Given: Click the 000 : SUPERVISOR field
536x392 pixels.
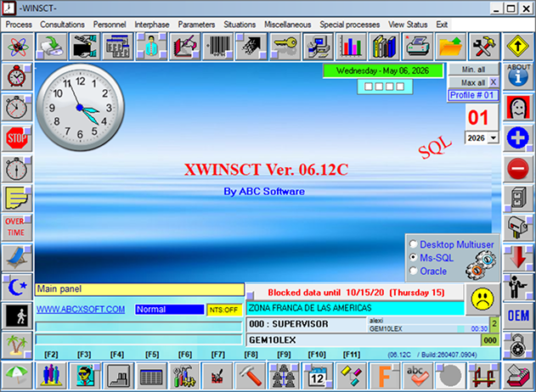Looking at the screenshot, I should [306, 324].
